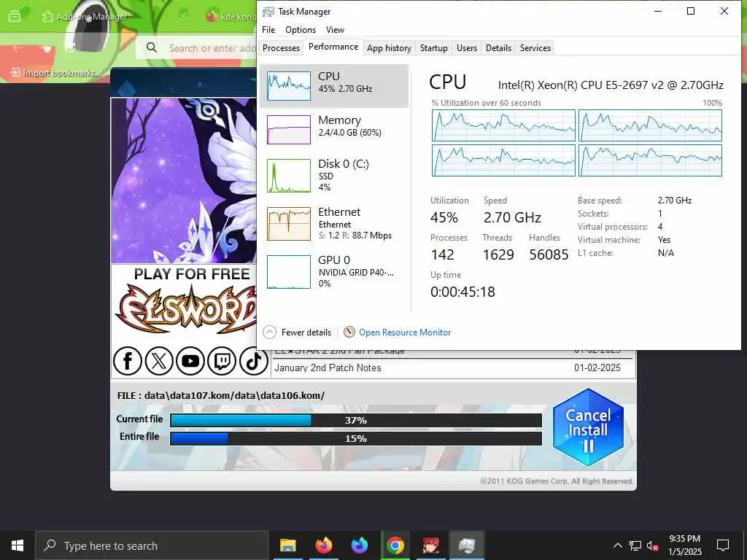The width and height of the screenshot is (747, 560).
Task: Open the notification center icon
Action: coord(723,545)
